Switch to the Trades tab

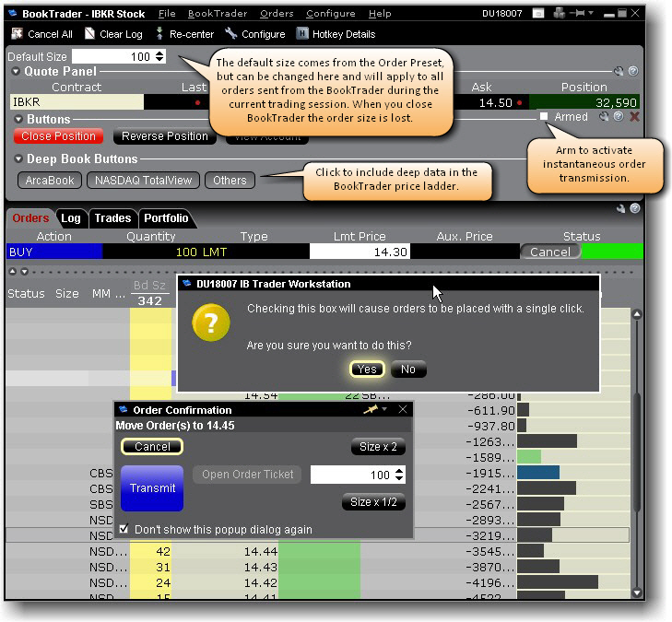coord(112,218)
